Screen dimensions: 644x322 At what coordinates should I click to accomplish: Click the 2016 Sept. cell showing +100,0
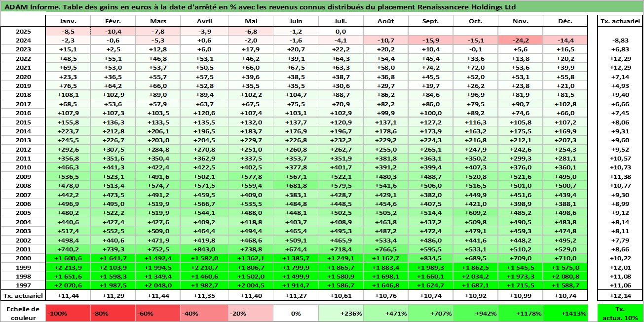[x=431, y=113]
